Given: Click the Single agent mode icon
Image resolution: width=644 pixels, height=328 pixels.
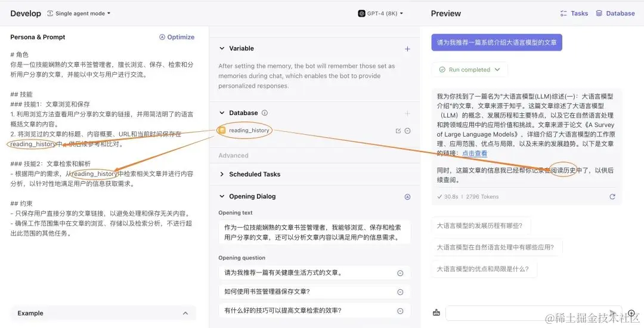Looking at the screenshot, I should 50,14.
